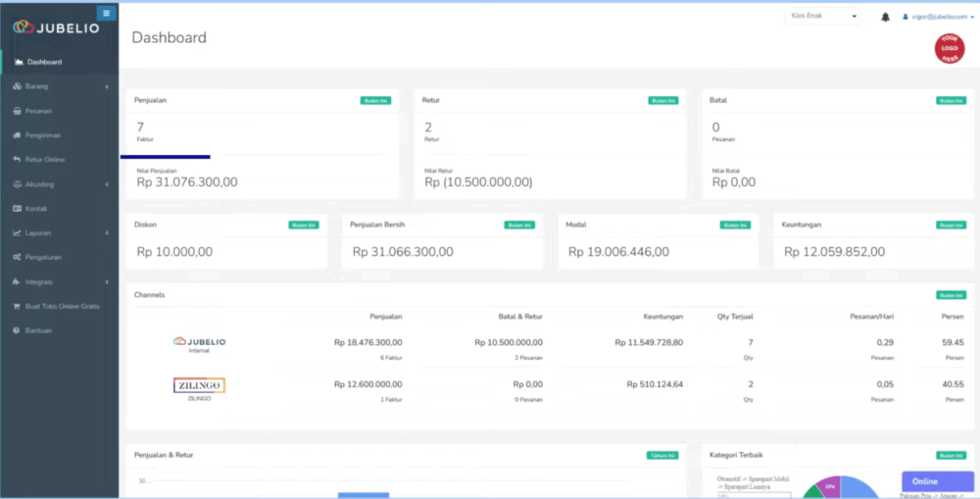Open the notification bell icon
Viewport: 980px width, 499px height.
pos(886,17)
